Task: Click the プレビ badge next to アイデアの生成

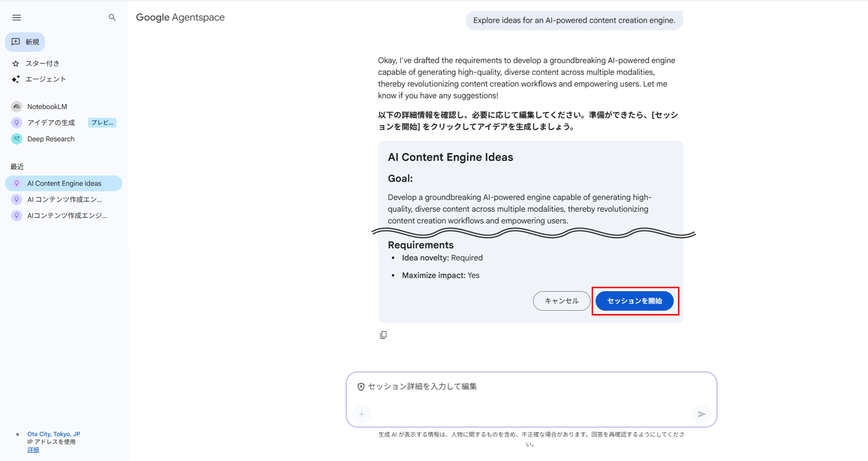Action: (102, 122)
